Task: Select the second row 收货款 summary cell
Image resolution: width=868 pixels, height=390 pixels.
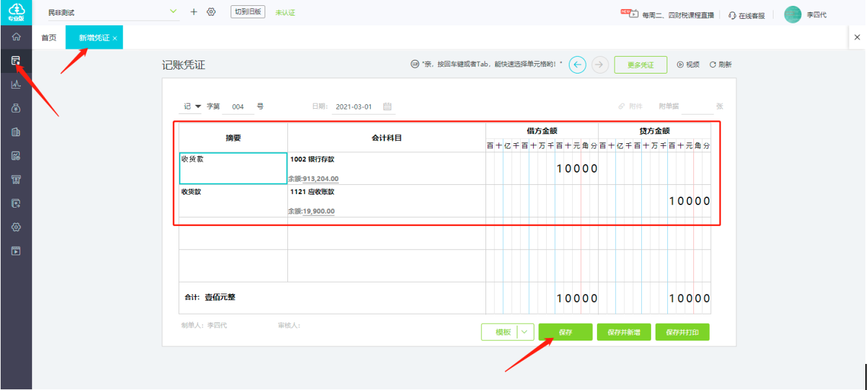Action: (233, 201)
